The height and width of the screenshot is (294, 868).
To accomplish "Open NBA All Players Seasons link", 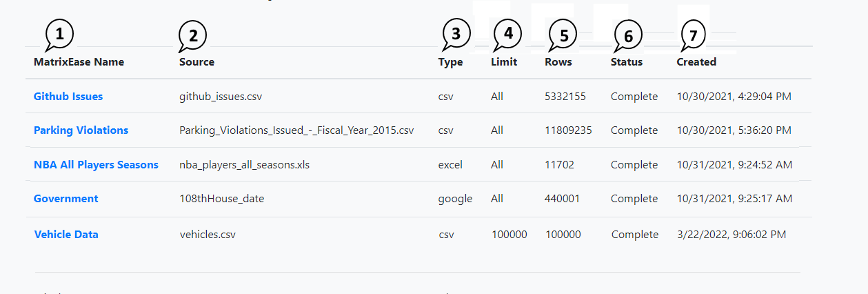I will [x=96, y=165].
